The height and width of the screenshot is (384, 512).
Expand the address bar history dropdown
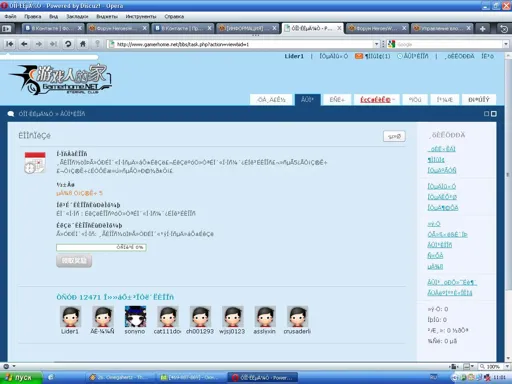[x=377, y=44]
